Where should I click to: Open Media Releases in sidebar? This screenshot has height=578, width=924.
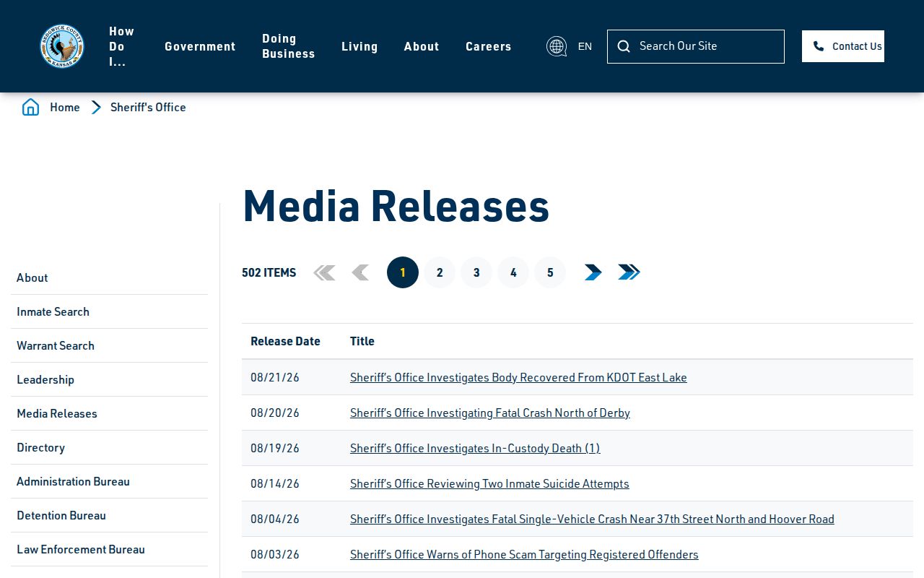tap(109, 413)
